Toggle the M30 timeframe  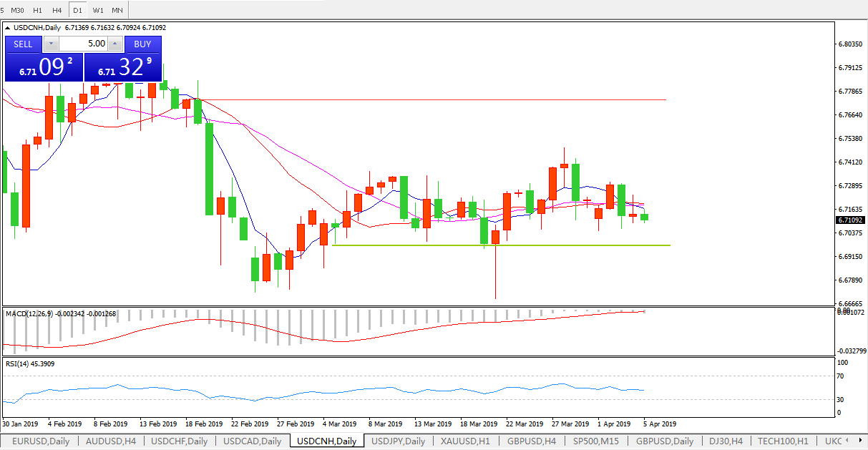tap(17, 10)
